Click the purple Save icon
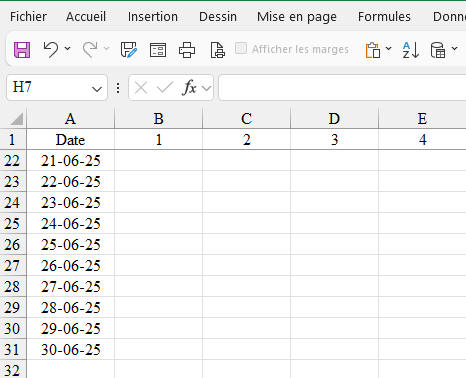The image size is (466, 378). 22,50
